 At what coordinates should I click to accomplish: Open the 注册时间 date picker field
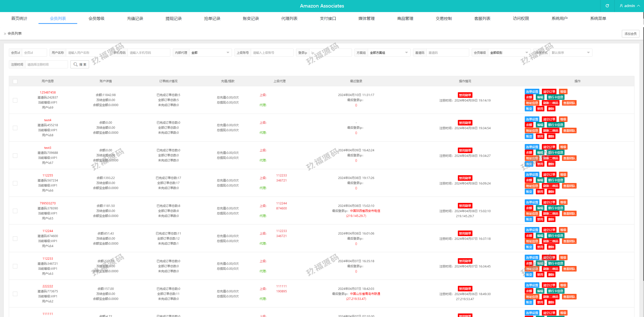(46, 65)
